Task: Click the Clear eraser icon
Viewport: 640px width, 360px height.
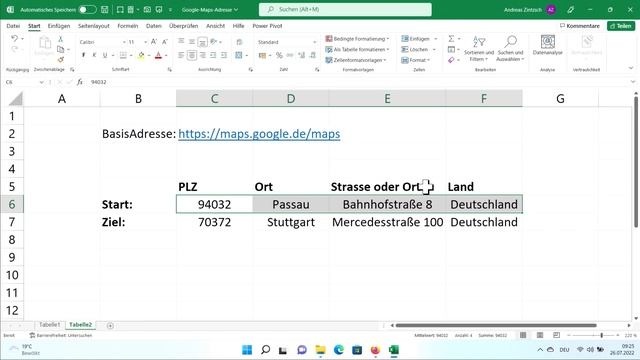Action: [451, 60]
